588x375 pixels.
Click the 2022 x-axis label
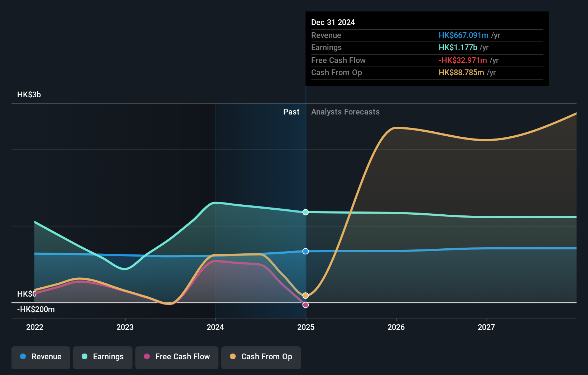point(35,327)
